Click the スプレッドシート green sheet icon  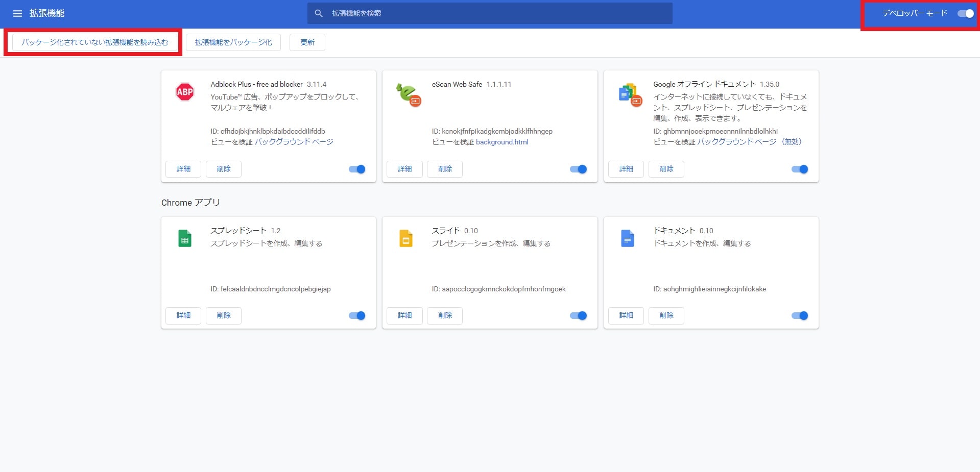[x=185, y=238]
